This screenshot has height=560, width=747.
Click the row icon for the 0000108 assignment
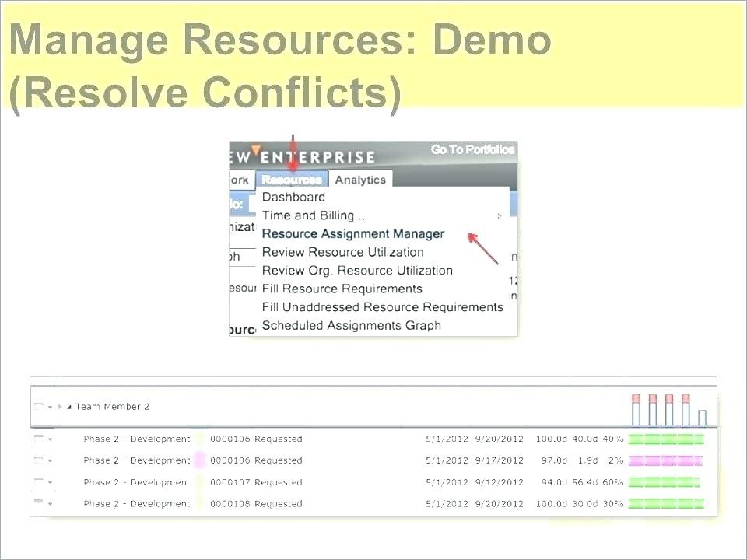click(38, 503)
